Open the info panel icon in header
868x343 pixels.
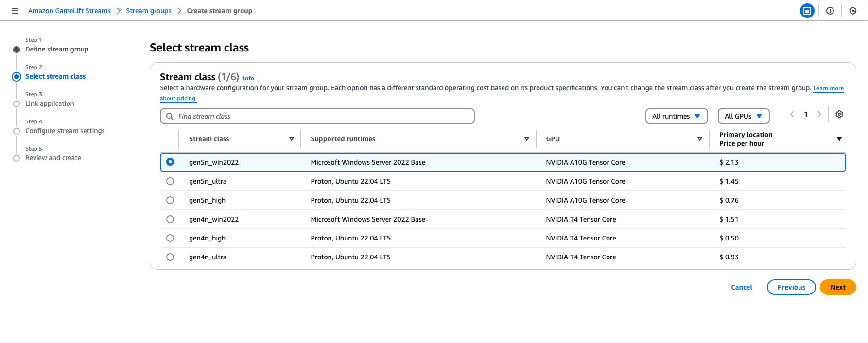click(830, 11)
